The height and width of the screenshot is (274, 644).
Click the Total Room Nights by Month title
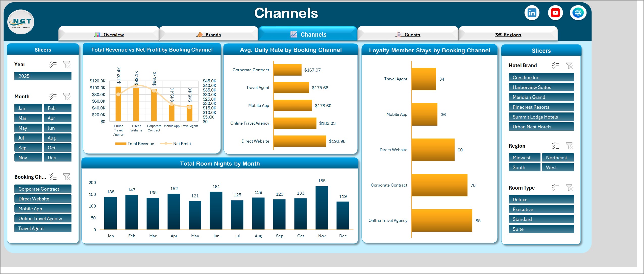(220, 164)
